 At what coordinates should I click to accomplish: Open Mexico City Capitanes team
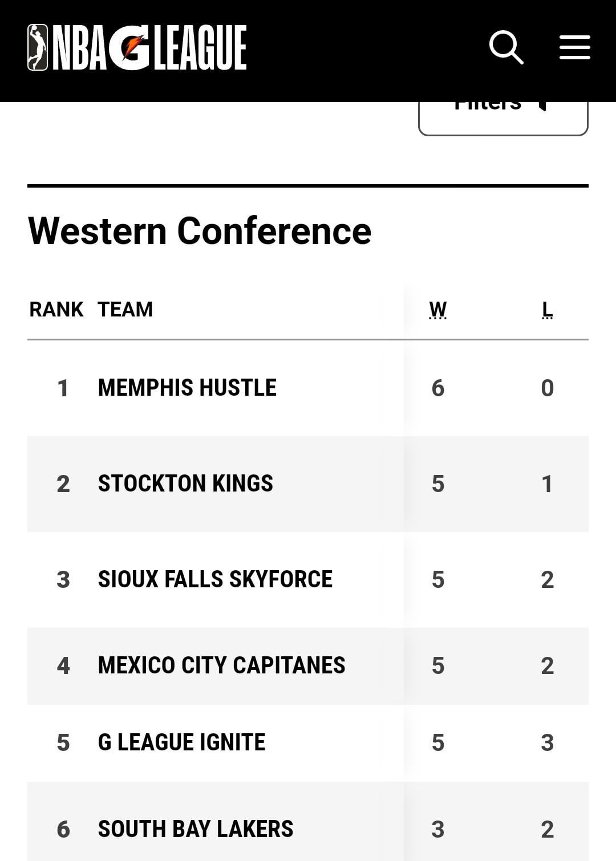click(221, 665)
